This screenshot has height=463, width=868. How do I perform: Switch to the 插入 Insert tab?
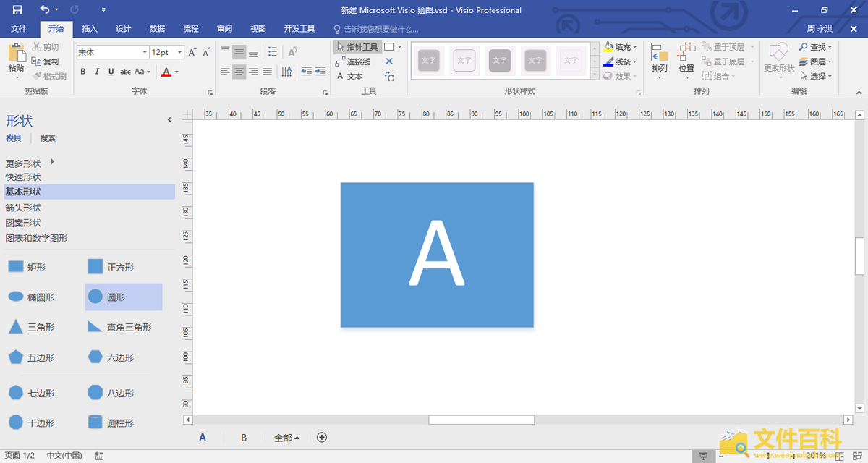90,29
